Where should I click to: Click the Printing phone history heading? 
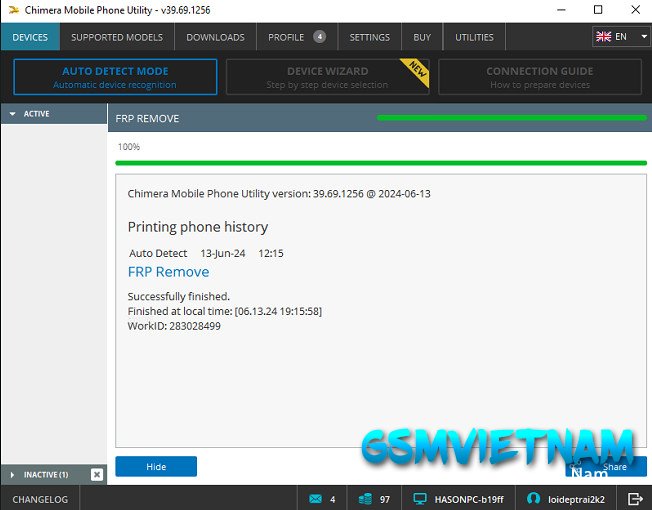(x=198, y=227)
